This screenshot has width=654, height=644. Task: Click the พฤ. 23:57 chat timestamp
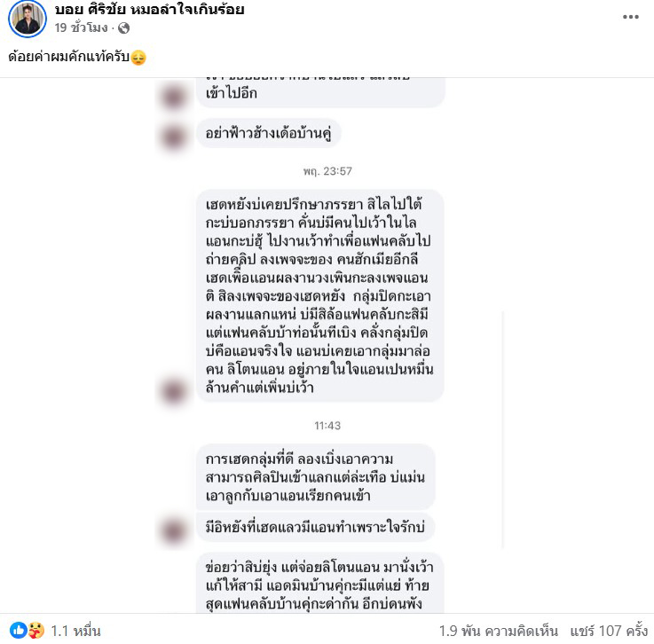click(x=327, y=171)
